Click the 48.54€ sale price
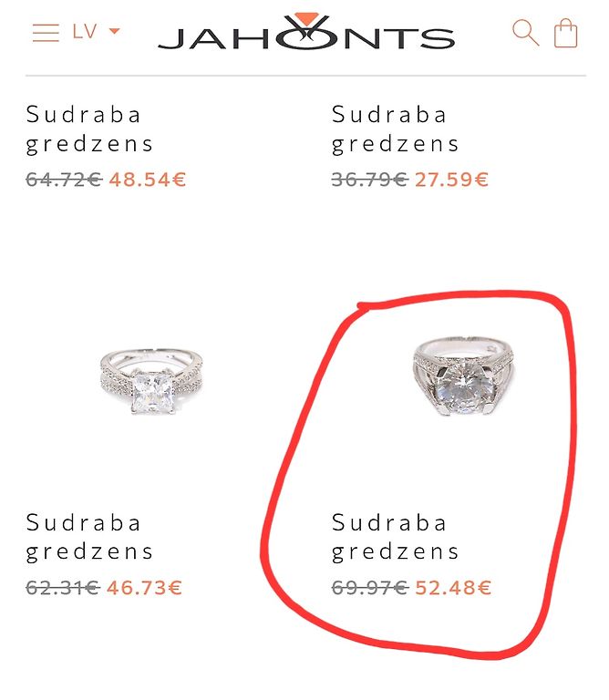The width and height of the screenshot is (609, 700). click(148, 180)
